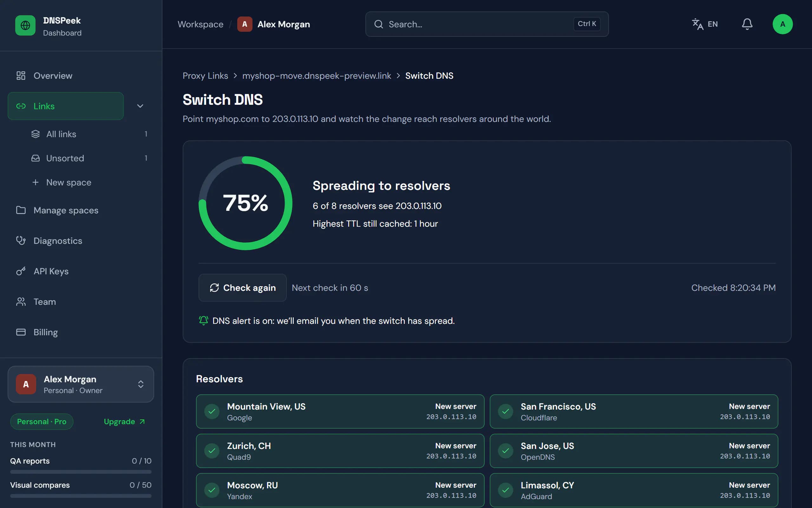The image size is (812, 508).
Task: Click the Check again button
Action: point(243,288)
